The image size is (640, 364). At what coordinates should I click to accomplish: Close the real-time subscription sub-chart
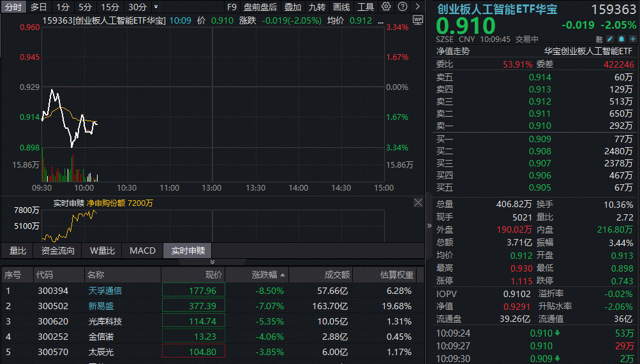tap(418, 203)
